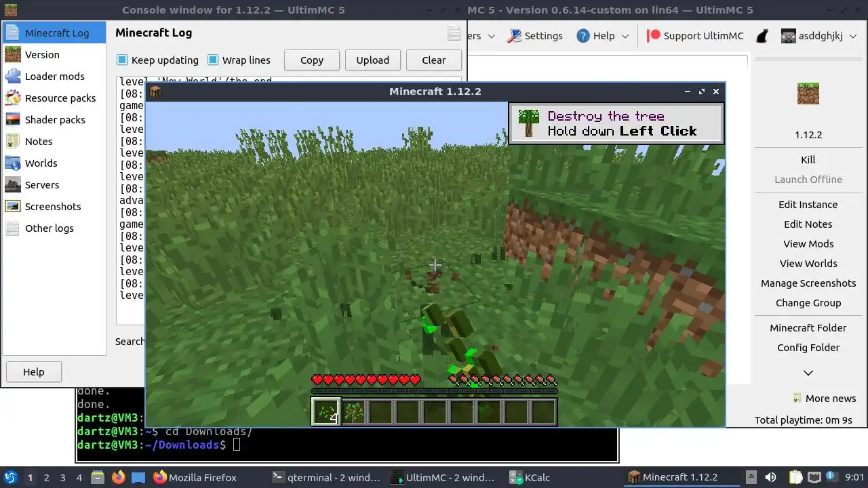Copy the Minecraft log text
The width and height of the screenshot is (868, 488).
tap(312, 60)
